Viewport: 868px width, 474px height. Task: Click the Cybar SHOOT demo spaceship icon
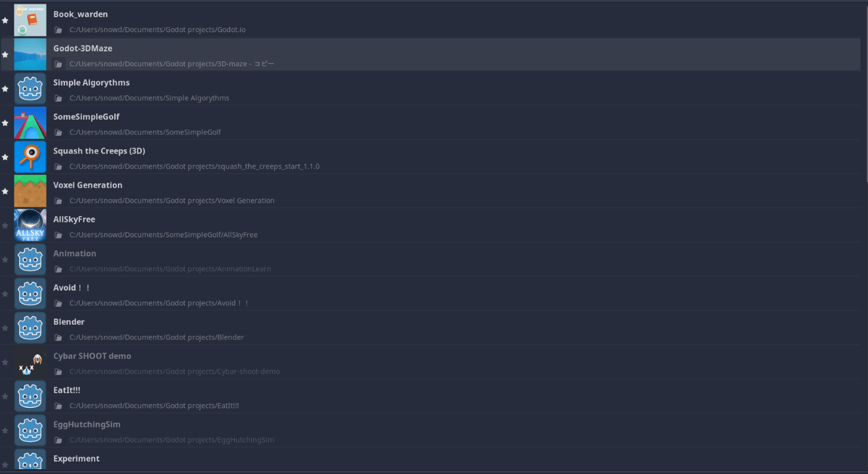click(30, 362)
